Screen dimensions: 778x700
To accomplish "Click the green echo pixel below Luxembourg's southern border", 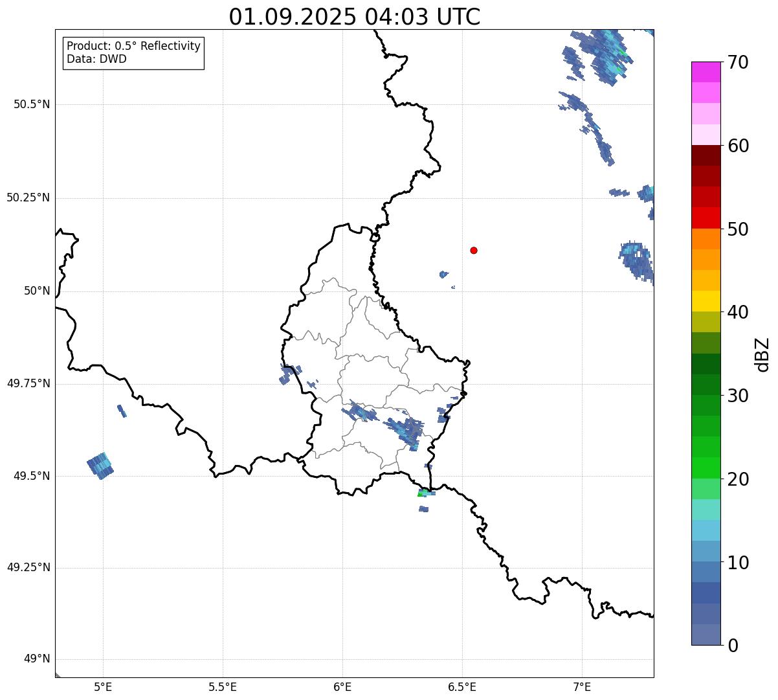I will [421, 494].
